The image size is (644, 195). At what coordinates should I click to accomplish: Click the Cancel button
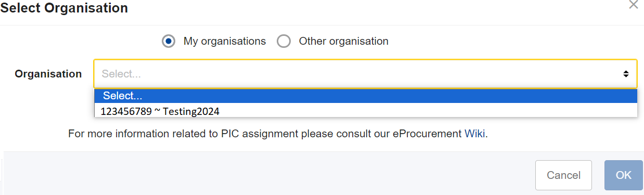click(563, 175)
